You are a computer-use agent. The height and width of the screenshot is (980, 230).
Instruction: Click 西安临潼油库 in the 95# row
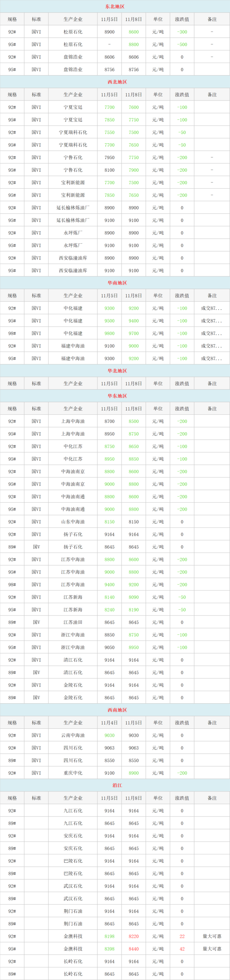(x=73, y=271)
